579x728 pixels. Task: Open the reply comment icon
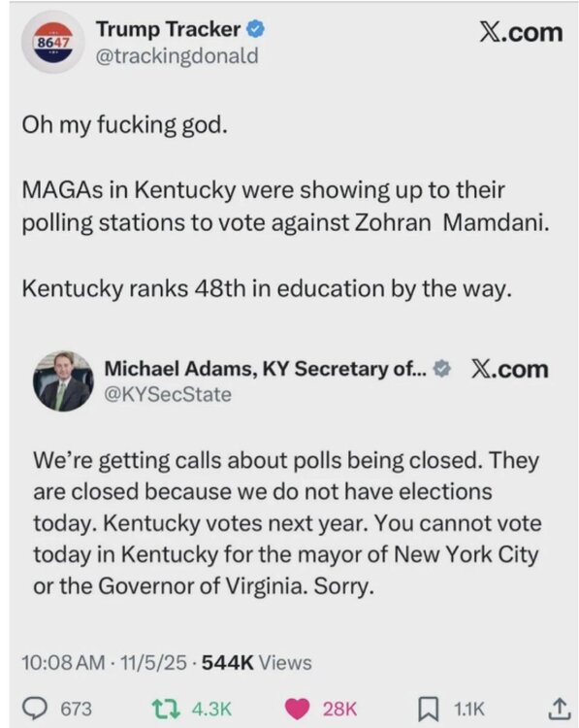pos(35,709)
